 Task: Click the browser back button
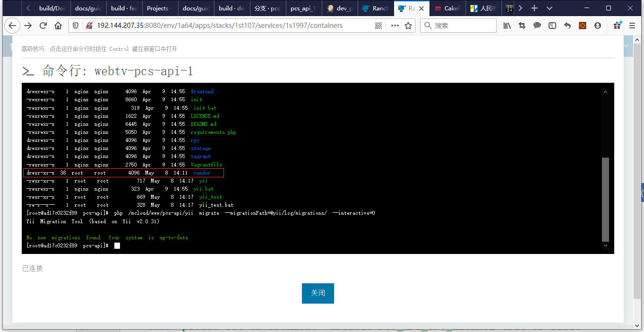tap(12, 26)
